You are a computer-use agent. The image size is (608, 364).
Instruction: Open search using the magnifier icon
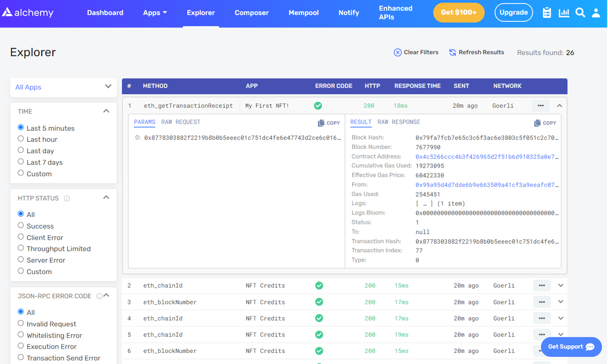point(580,12)
